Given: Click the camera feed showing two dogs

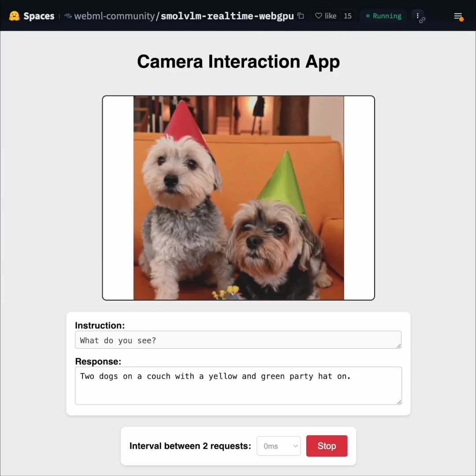Looking at the screenshot, I should tap(238, 198).
